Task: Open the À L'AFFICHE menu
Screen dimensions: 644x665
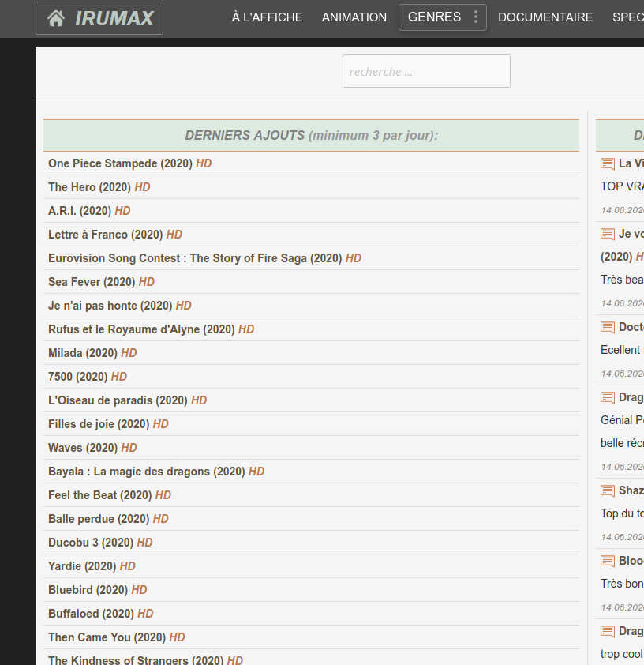Action: (267, 17)
